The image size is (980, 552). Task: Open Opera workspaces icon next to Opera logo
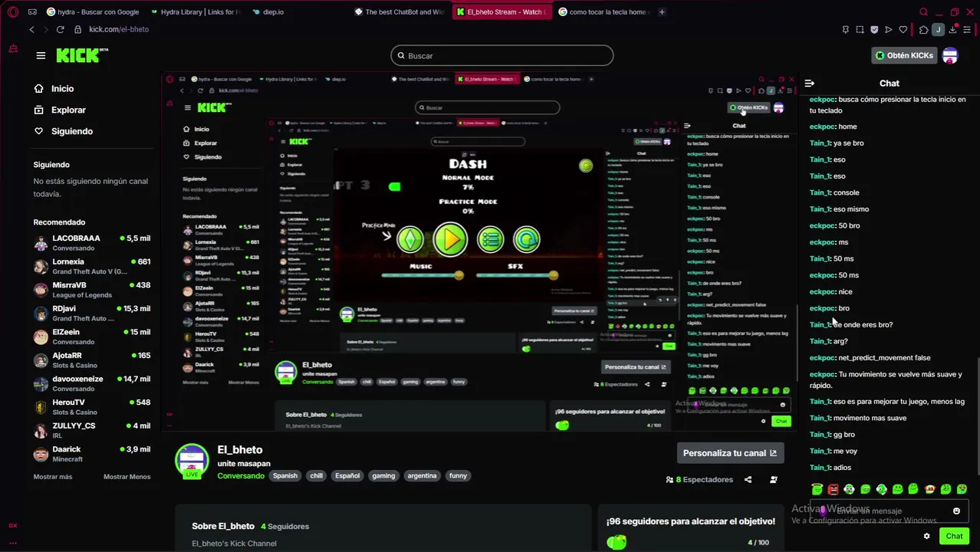(x=32, y=11)
